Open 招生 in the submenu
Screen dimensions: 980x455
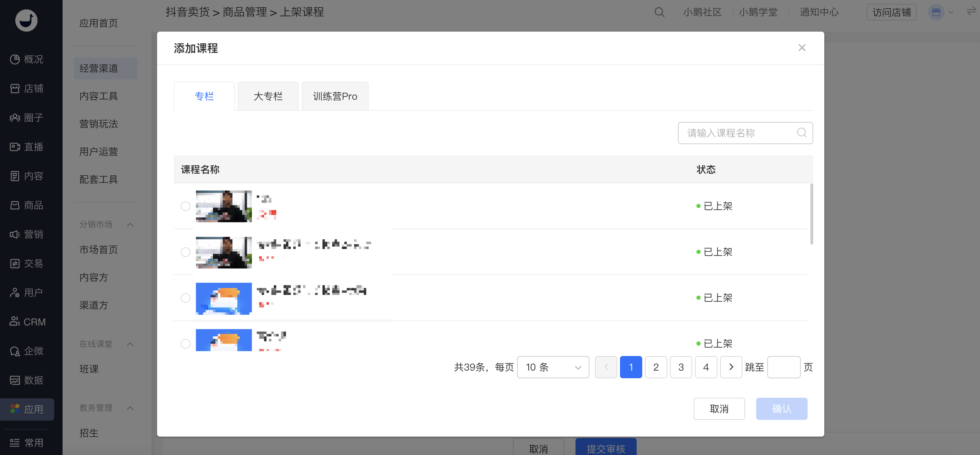pyautogui.click(x=89, y=433)
